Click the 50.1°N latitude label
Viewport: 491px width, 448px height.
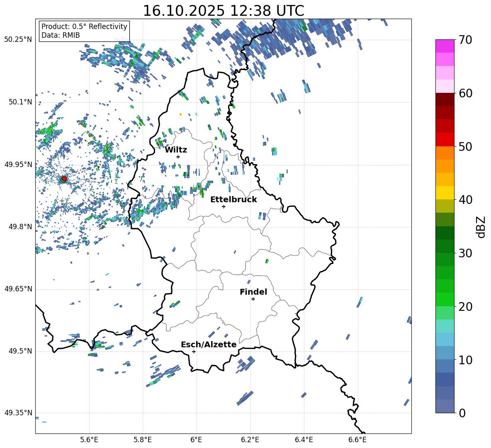coord(20,102)
